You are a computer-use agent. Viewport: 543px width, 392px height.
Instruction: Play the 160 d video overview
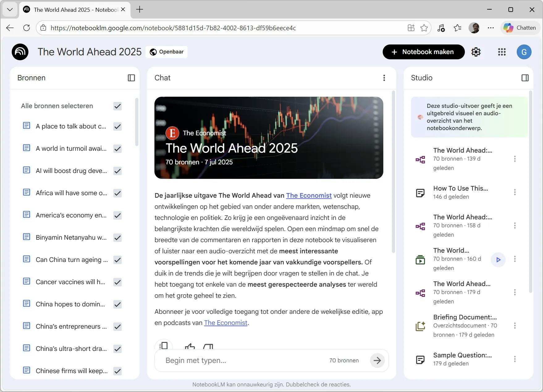(x=498, y=259)
